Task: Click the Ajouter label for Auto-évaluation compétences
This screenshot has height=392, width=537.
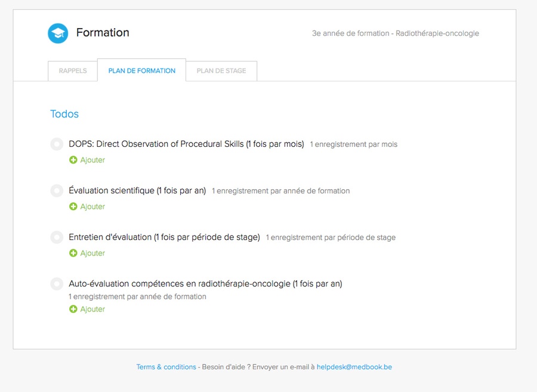Action: (92, 309)
